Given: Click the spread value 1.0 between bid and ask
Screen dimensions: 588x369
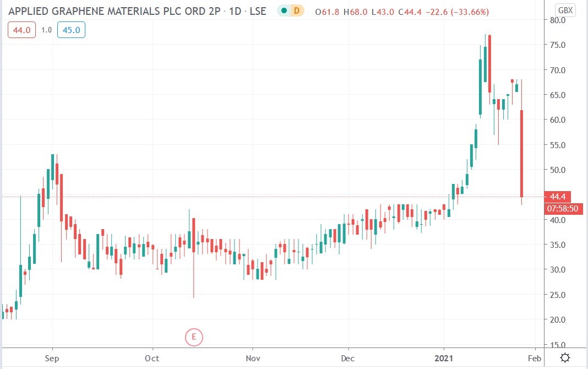Looking at the screenshot, I should pos(46,31).
